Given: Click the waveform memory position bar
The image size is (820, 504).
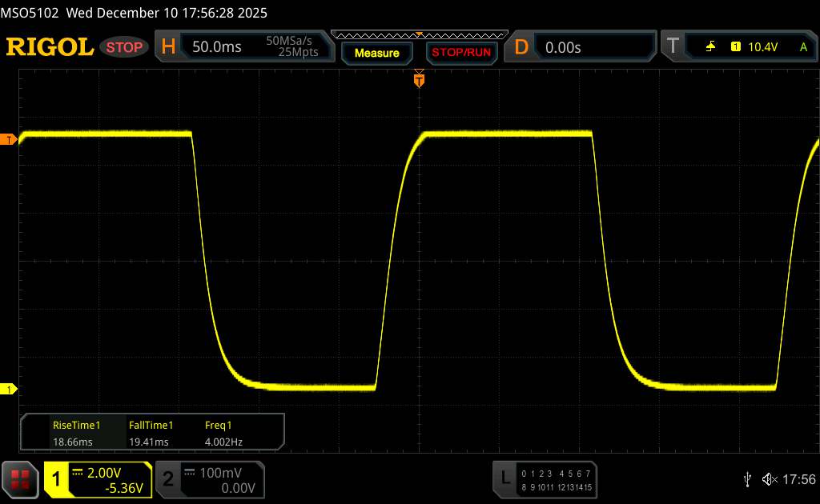Looking at the screenshot, I should [x=419, y=34].
